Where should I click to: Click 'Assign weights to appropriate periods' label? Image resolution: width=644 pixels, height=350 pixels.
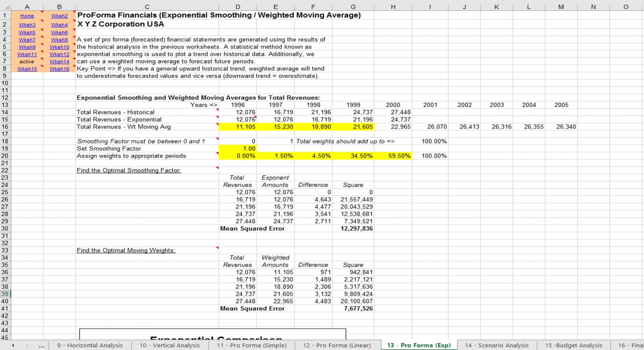point(131,156)
